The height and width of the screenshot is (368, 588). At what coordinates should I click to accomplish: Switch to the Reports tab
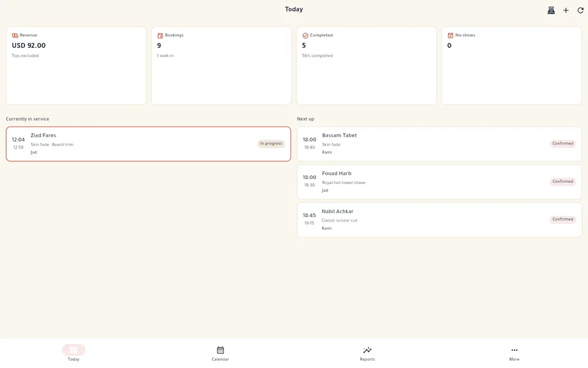[367, 353]
